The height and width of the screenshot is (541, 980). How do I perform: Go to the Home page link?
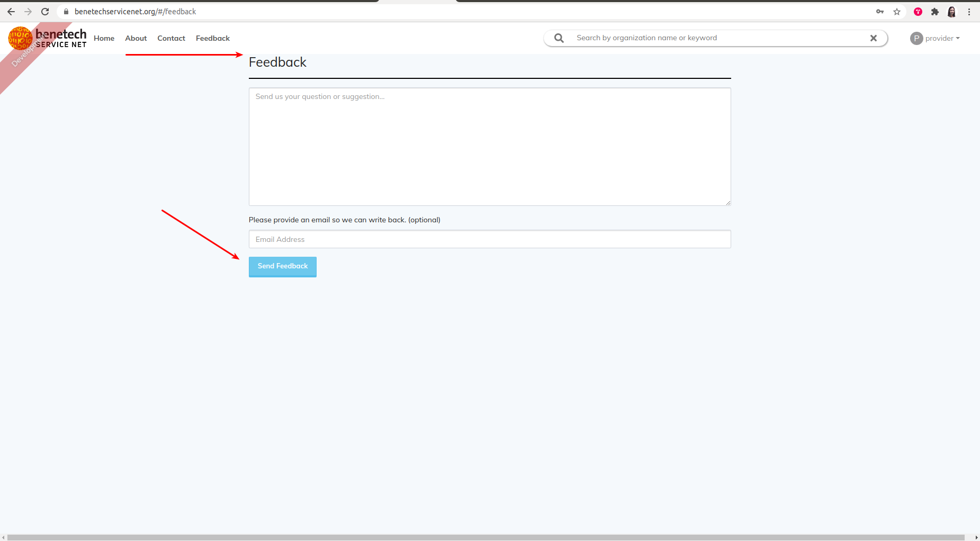point(104,38)
